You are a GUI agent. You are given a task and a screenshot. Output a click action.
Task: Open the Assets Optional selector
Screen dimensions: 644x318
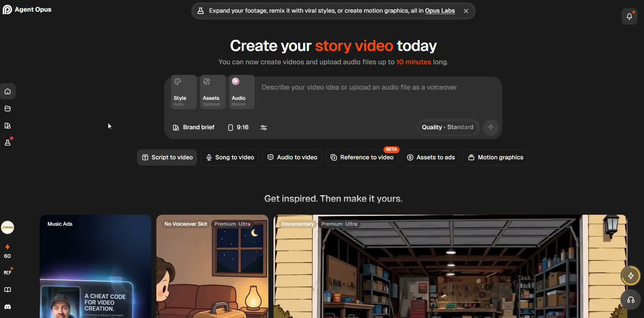point(213,92)
